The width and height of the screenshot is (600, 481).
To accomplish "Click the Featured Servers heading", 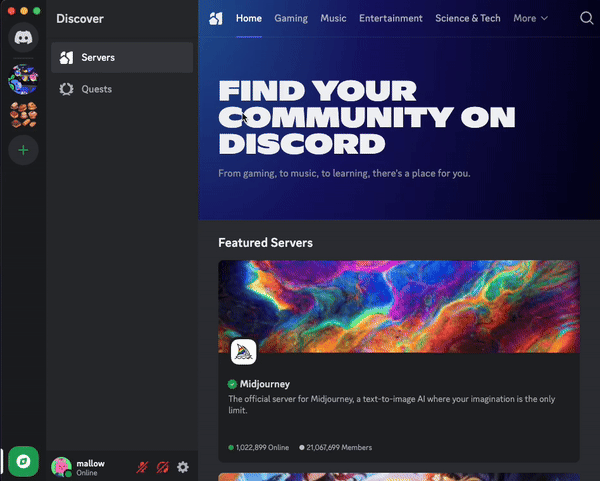I will click(x=265, y=243).
